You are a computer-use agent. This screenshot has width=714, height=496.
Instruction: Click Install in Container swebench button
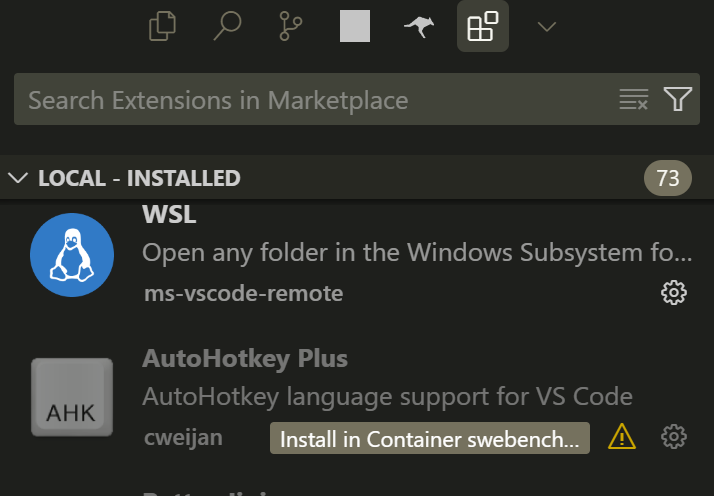429,438
